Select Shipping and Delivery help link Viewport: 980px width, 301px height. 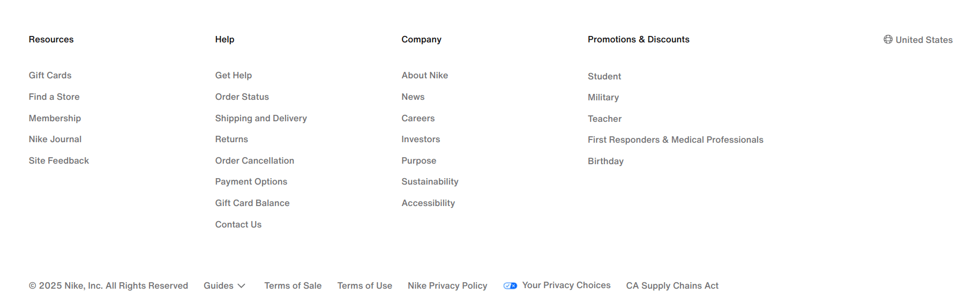[x=261, y=119]
